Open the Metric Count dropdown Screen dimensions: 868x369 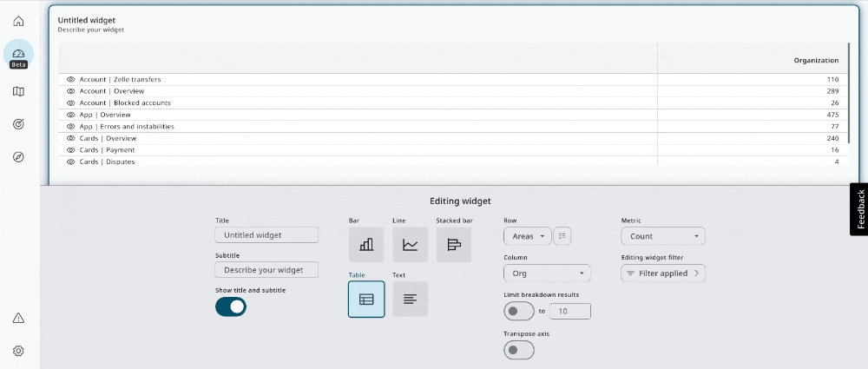tap(663, 236)
